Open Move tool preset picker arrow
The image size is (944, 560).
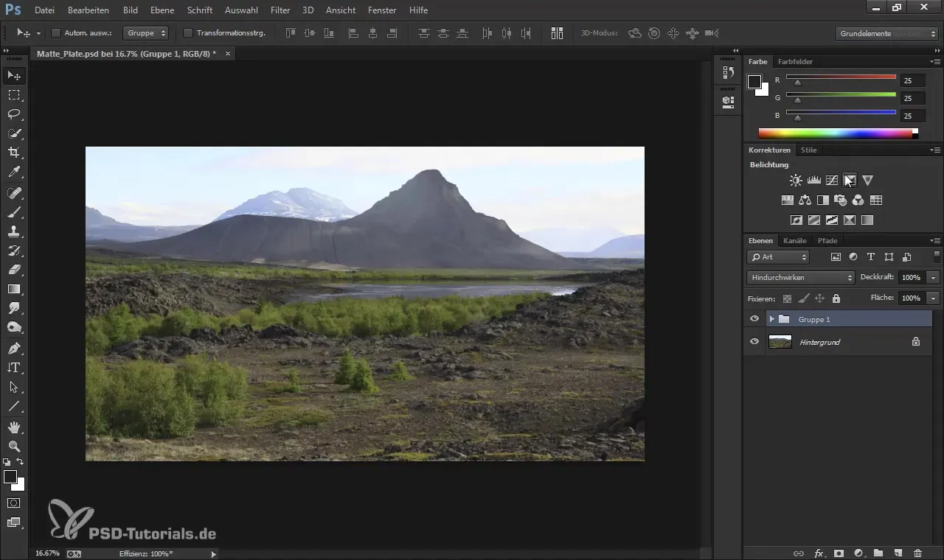point(38,33)
